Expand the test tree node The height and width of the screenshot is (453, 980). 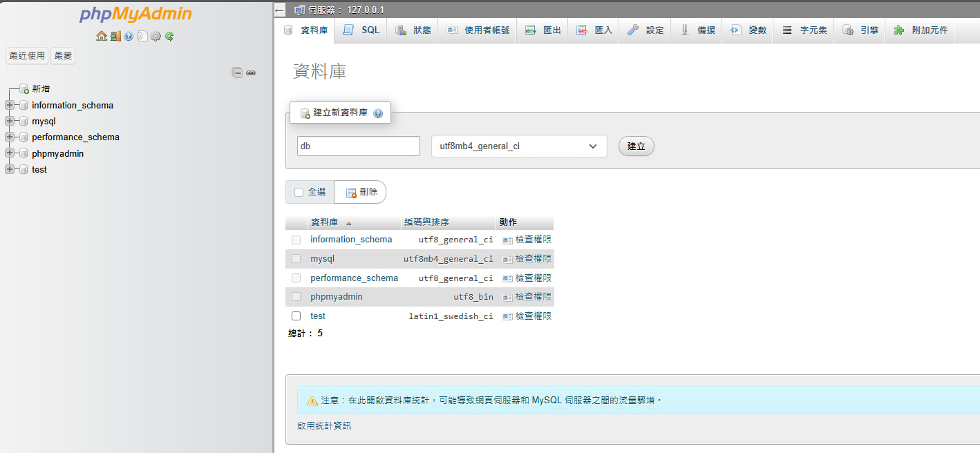10,170
